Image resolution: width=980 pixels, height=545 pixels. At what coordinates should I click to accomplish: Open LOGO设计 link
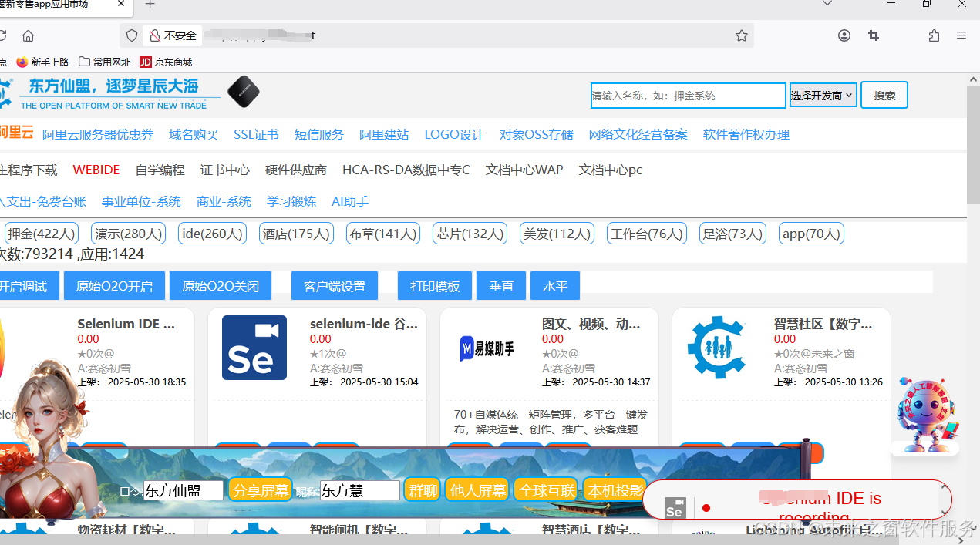[x=454, y=134]
